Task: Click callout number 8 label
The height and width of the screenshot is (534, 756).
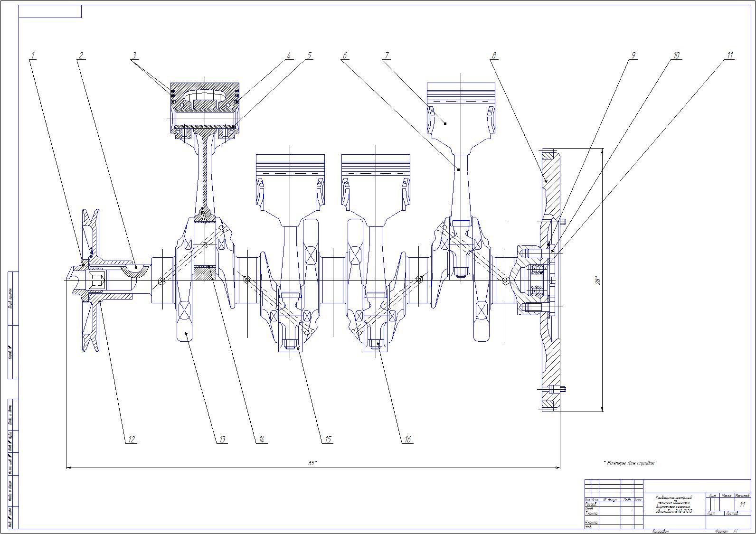Action: [494, 56]
